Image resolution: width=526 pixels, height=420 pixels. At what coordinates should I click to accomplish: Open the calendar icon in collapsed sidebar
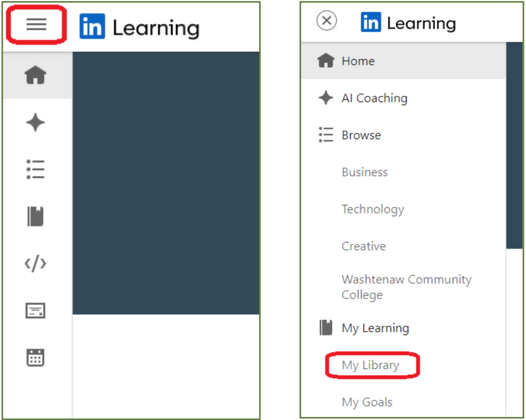click(35, 357)
